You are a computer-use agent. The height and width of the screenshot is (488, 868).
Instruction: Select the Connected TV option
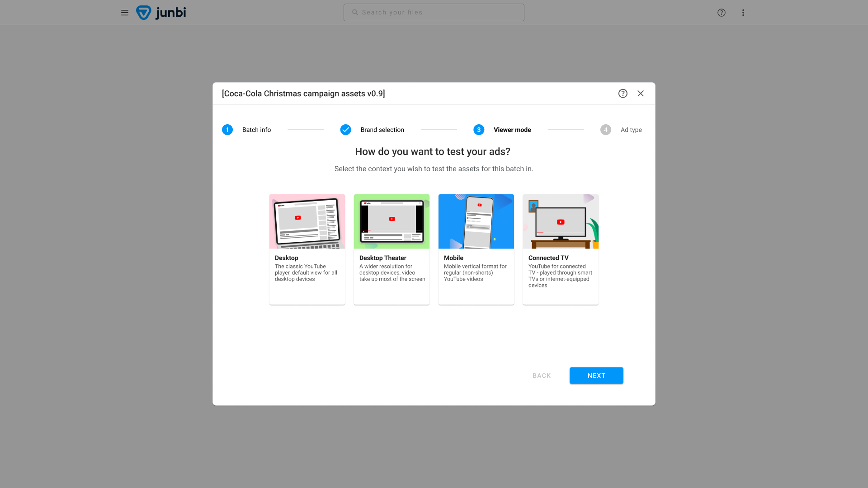click(x=561, y=249)
